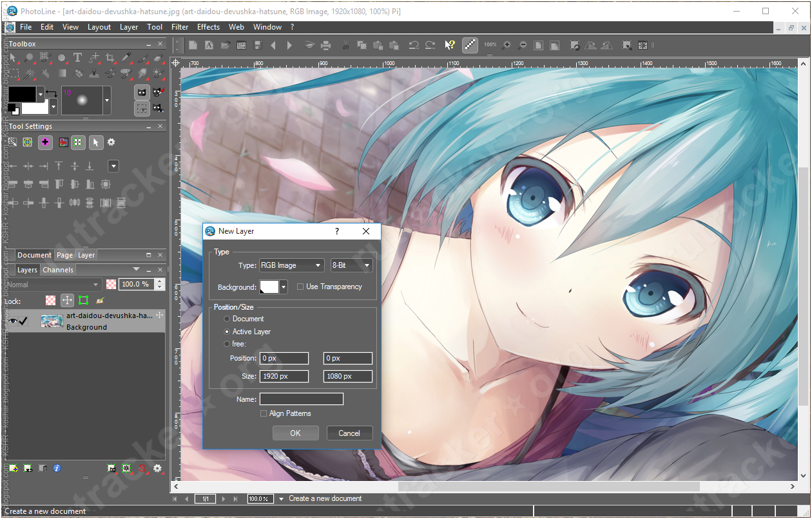812x519 pixels.
Task: Open Layers panel menu triangle
Action: coord(136,270)
